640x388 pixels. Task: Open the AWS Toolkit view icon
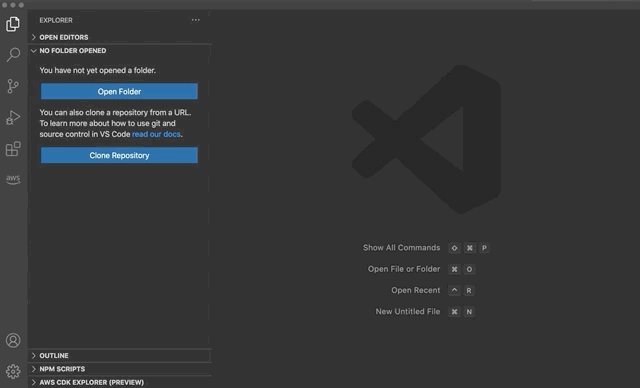pos(13,180)
